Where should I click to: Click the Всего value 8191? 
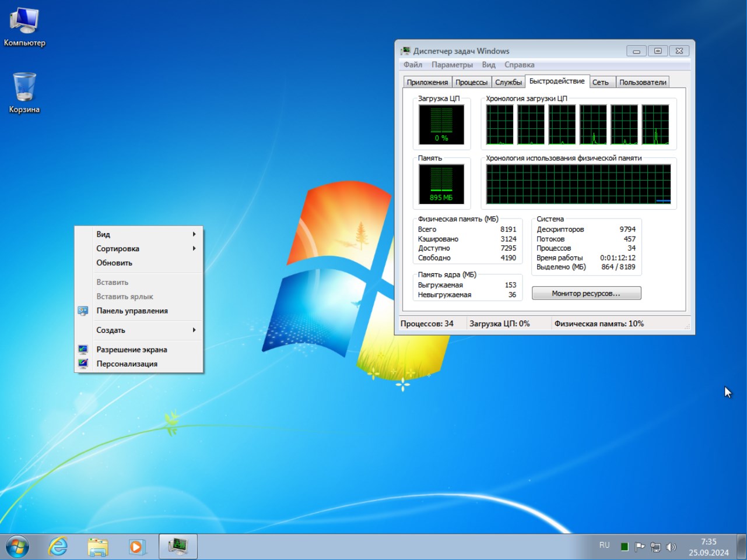click(x=508, y=230)
